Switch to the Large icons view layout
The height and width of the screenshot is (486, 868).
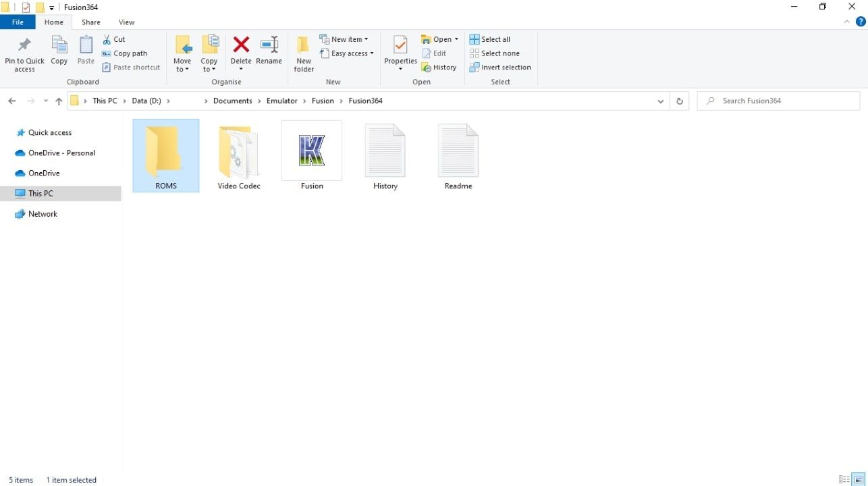(859, 480)
